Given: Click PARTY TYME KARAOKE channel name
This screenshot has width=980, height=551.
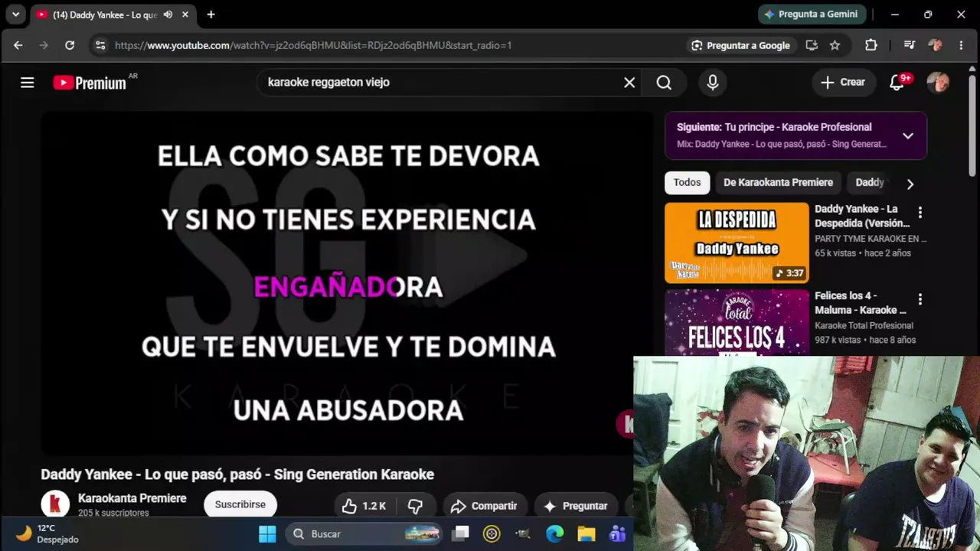Looking at the screenshot, I should (871, 239).
